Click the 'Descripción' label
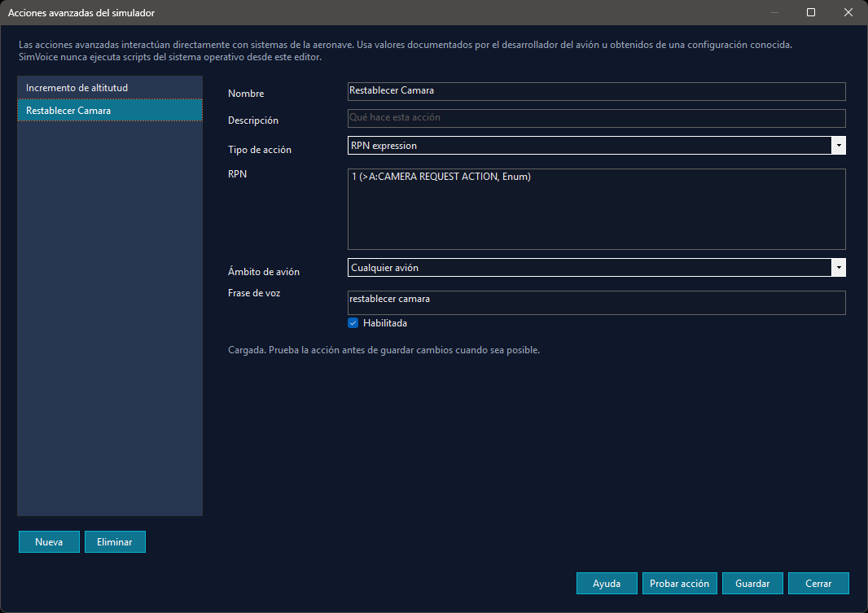The height and width of the screenshot is (613, 868). click(253, 120)
